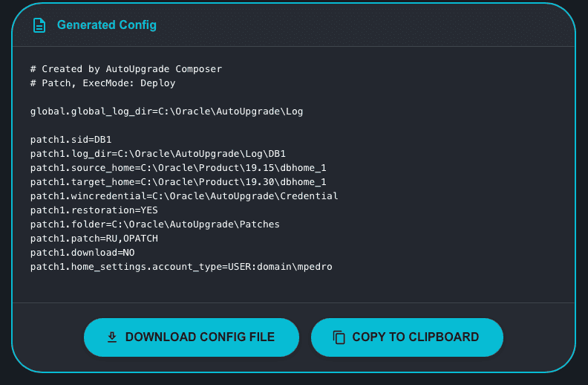Click the patch1.sid=DB1 line
The height and width of the screenshot is (385, 588).
pos(71,139)
